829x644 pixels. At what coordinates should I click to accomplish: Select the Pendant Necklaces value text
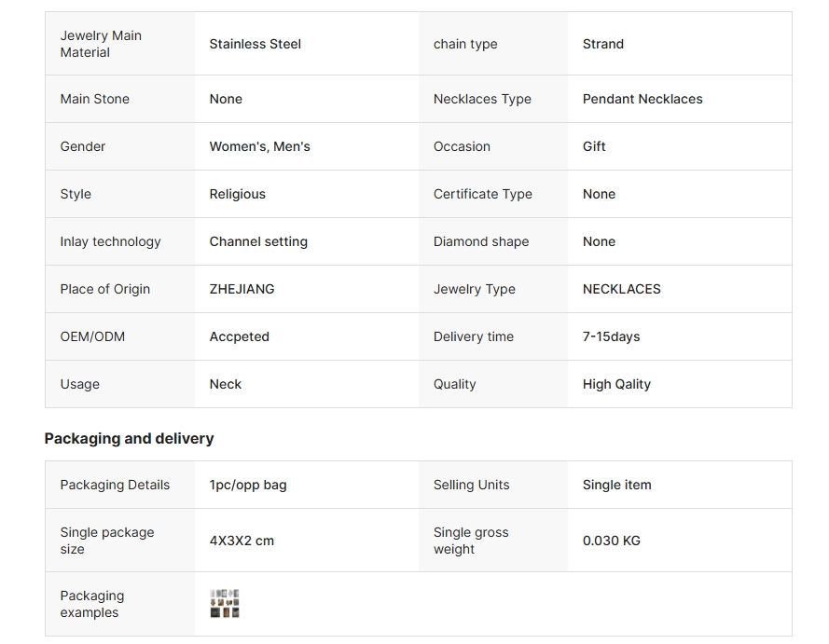(642, 99)
